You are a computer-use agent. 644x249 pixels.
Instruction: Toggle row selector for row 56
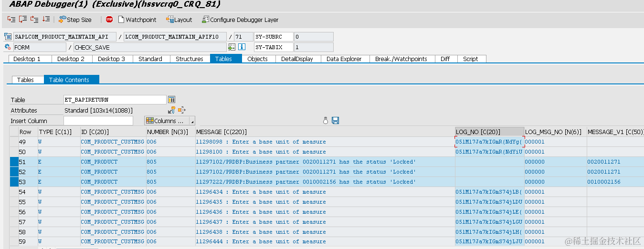(14, 212)
